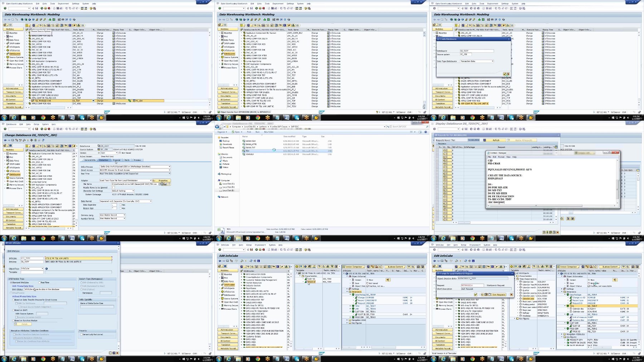Select the TDV file in Explorer
The image size is (644, 362).
pos(287,151)
